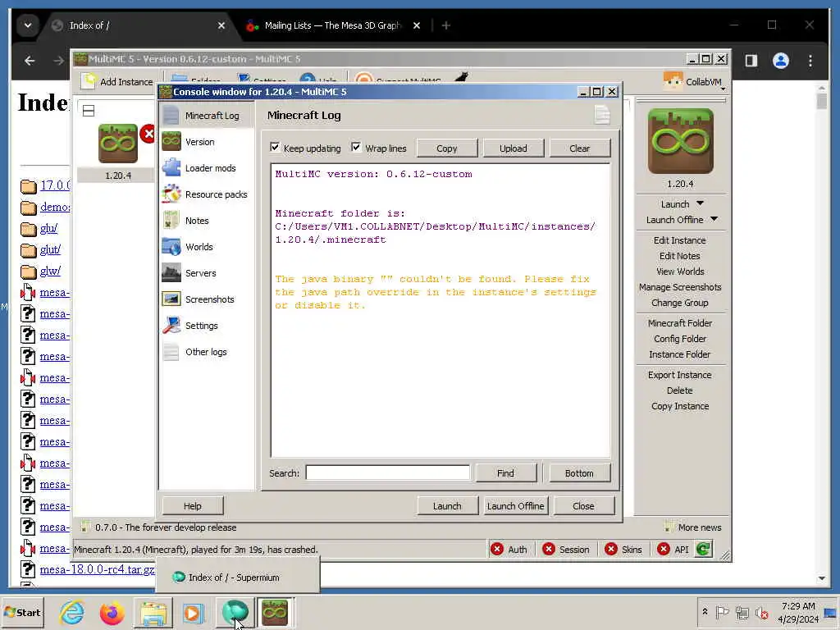
Task: Click Launch button in console window
Action: [x=447, y=505]
